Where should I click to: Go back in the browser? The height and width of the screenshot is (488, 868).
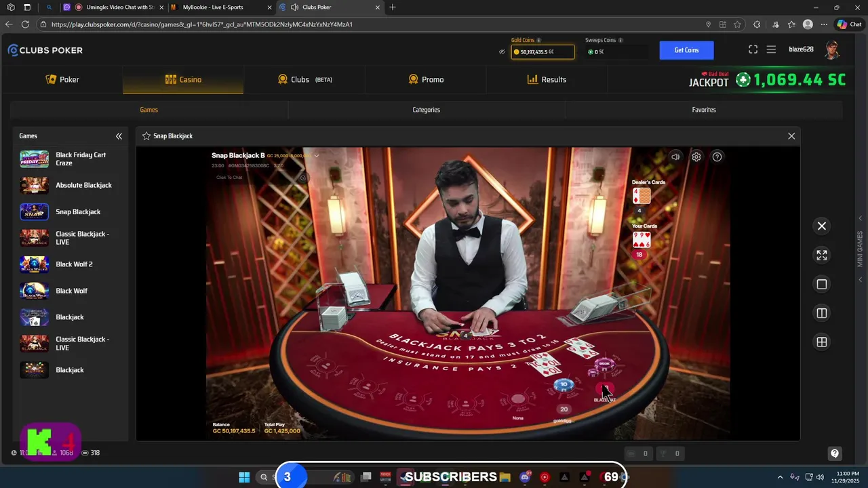tap(9, 24)
